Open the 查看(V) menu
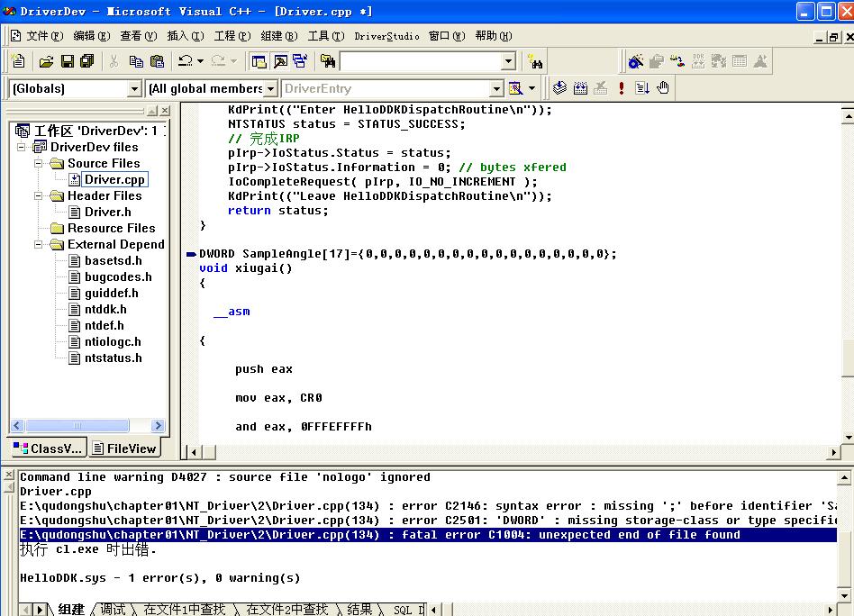Screen dimensions: 854x616 tap(139, 36)
